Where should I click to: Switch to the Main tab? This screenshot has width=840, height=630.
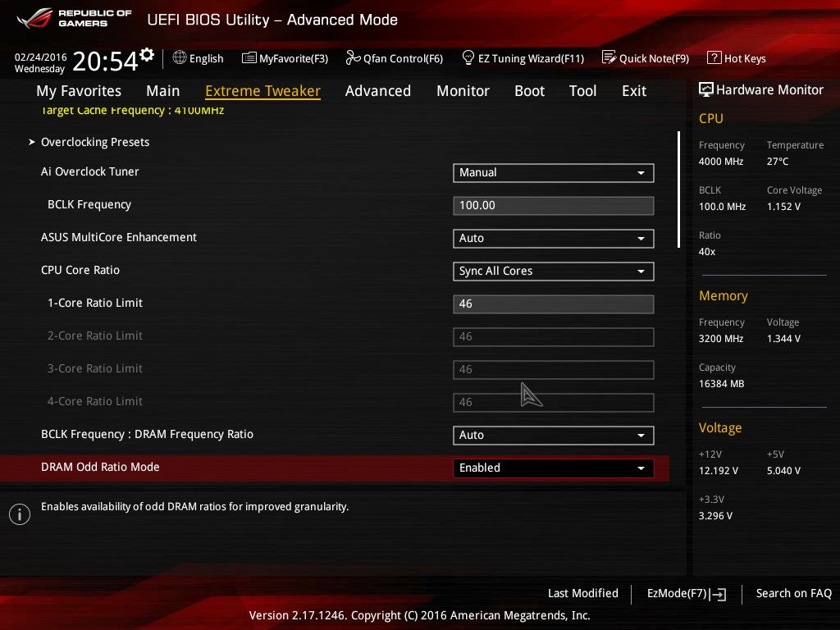point(163,91)
